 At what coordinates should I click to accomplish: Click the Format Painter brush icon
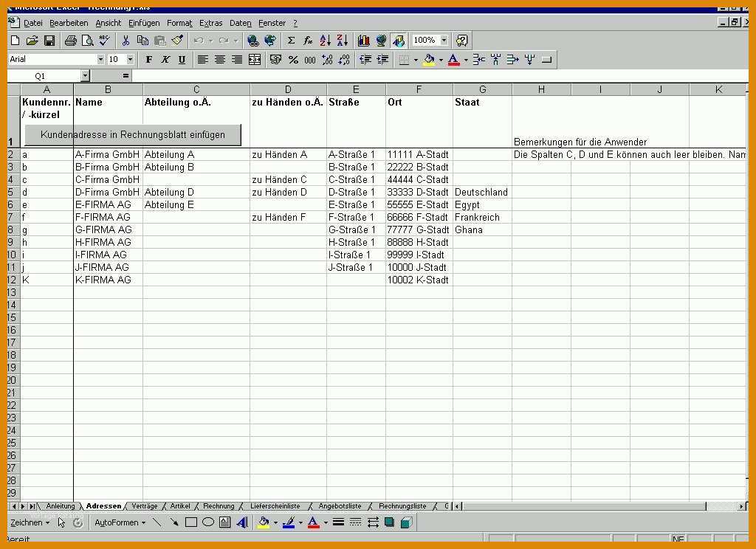tap(177, 41)
